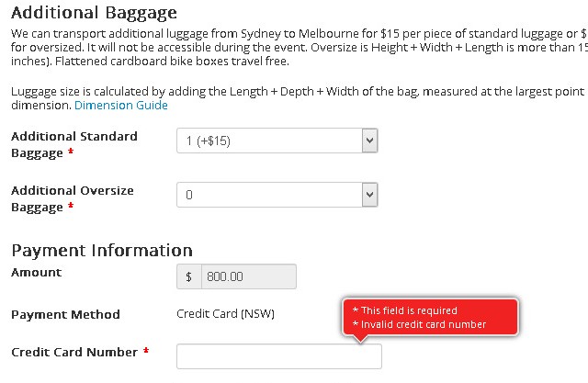
Task: Click the dollar sign currency prefix
Action: tap(188, 276)
